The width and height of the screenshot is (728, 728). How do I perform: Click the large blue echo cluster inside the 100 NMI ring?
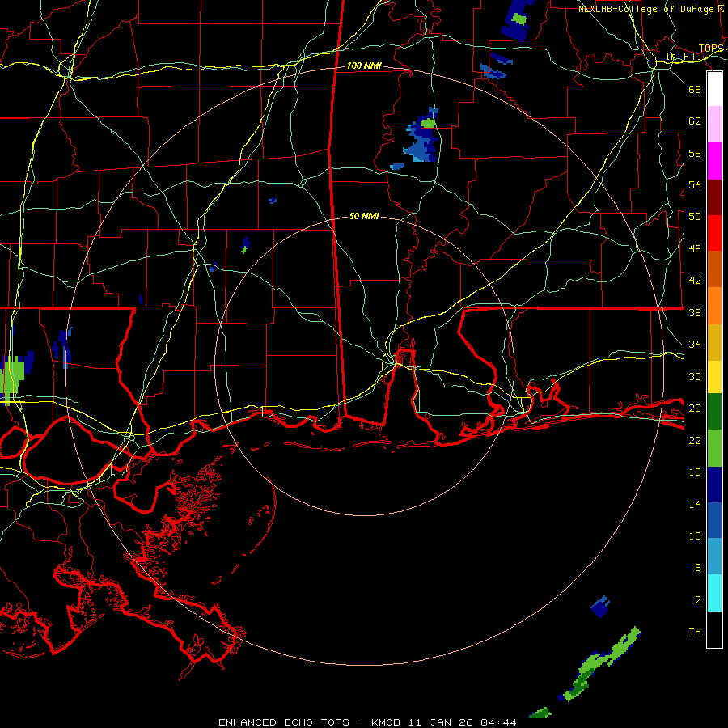click(x=421, y=139)
